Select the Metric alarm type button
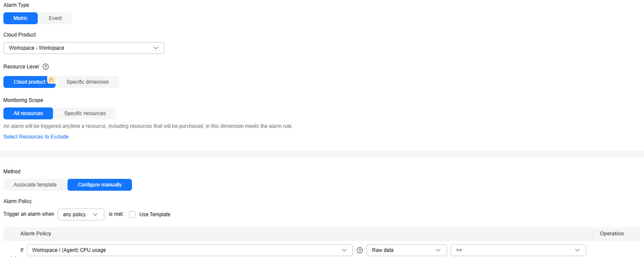 click(x=20, y=18)
